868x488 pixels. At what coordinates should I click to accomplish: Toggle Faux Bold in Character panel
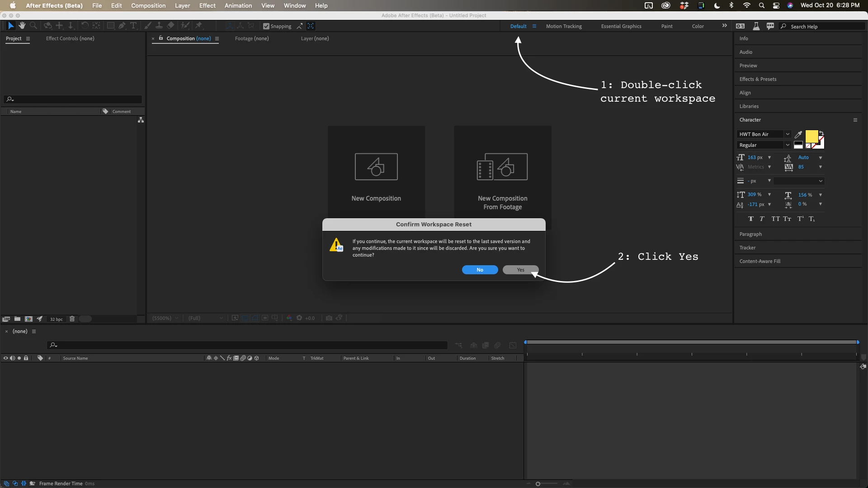tap(751, 219)
